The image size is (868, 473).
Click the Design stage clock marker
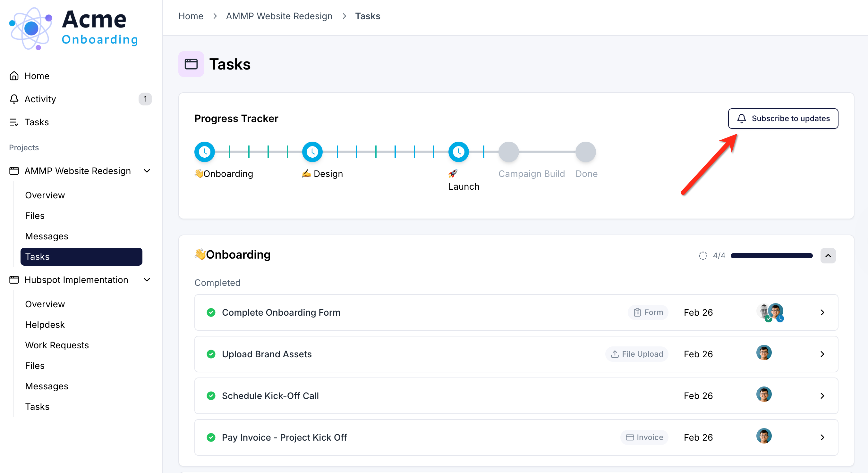[312, 152]
